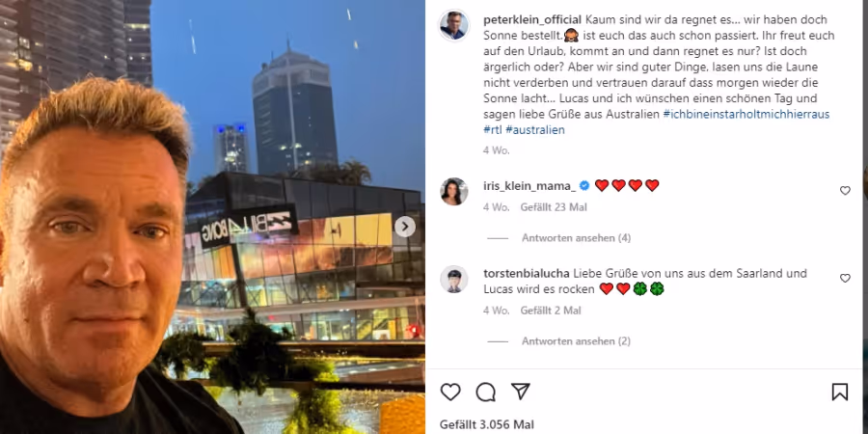Open the selfie photo of the post
868x434 pixels.
point(212,217)
